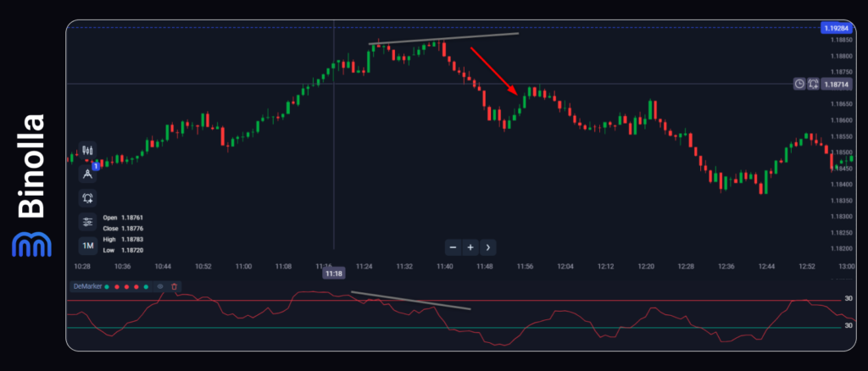Image resolution: width=868 pixels, height=371 pixels.
Task: Zoom in with the plus button
Action: 470,247
